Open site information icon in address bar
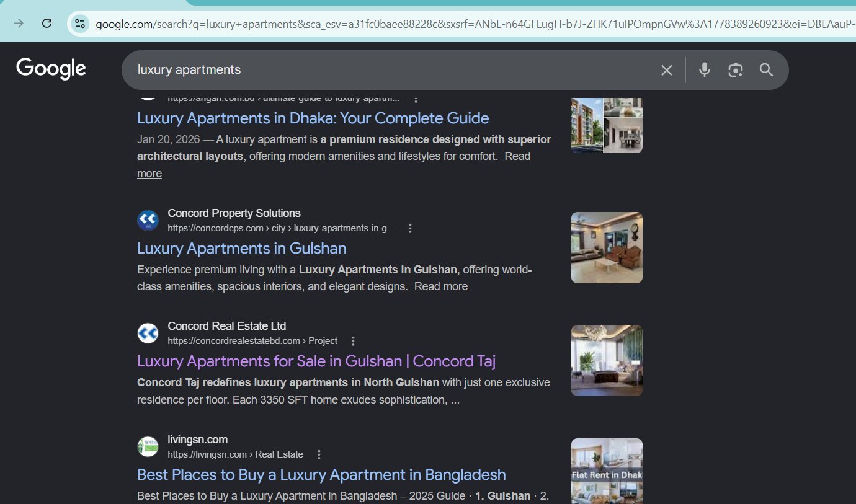This screenshot has height=504, width=856. coord(80,24)
